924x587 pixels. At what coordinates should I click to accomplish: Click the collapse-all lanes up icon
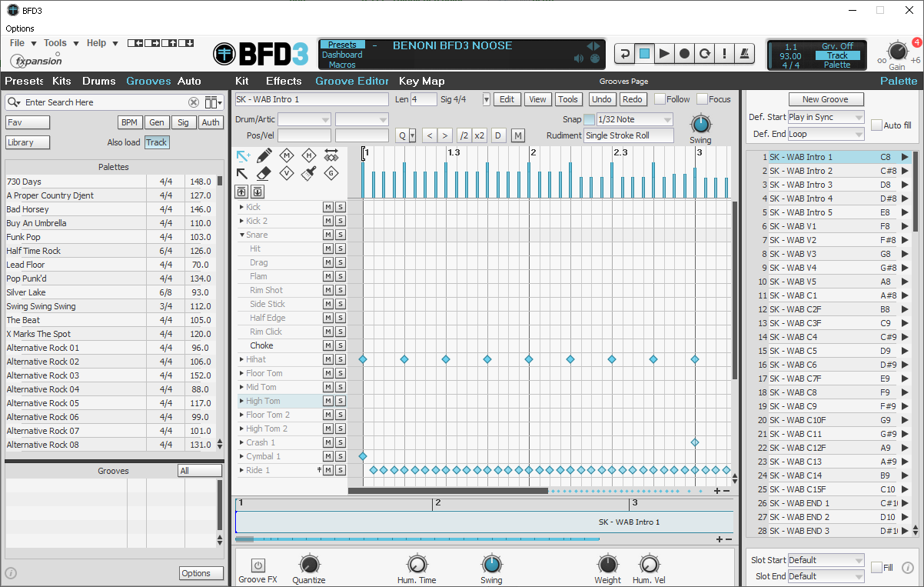tap(241, 192)
